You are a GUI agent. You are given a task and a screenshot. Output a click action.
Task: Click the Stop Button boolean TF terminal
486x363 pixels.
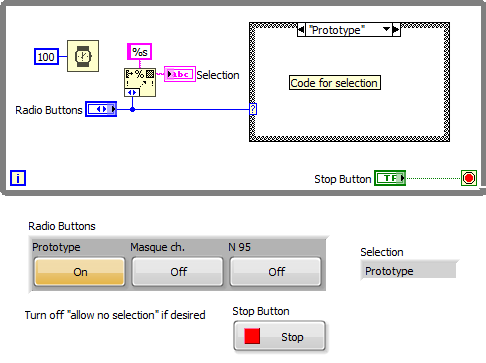click(x=390, y=178)
